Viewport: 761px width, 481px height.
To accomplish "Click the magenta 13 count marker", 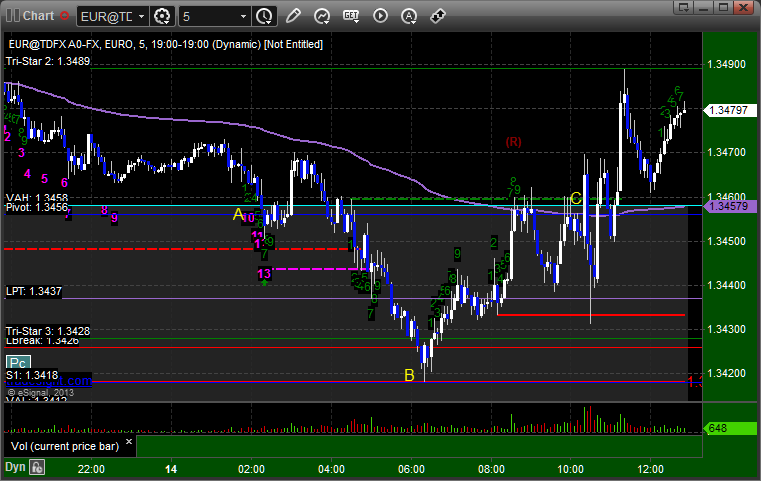I will (264, 274).
